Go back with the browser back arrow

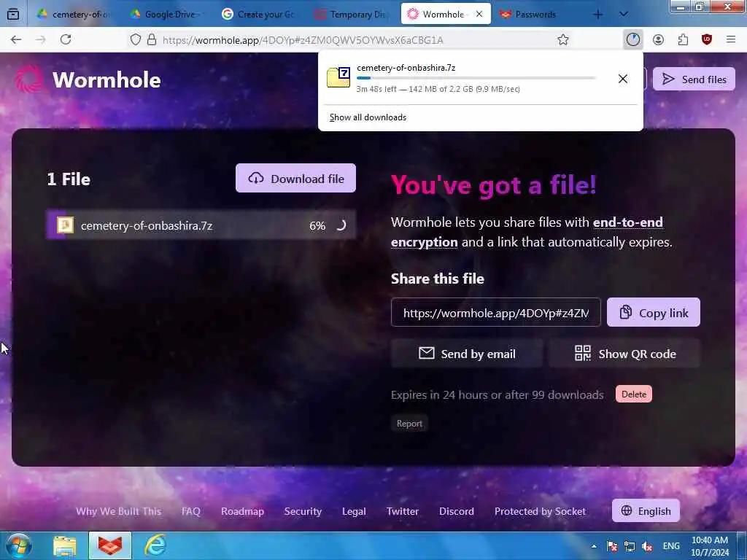16,39
